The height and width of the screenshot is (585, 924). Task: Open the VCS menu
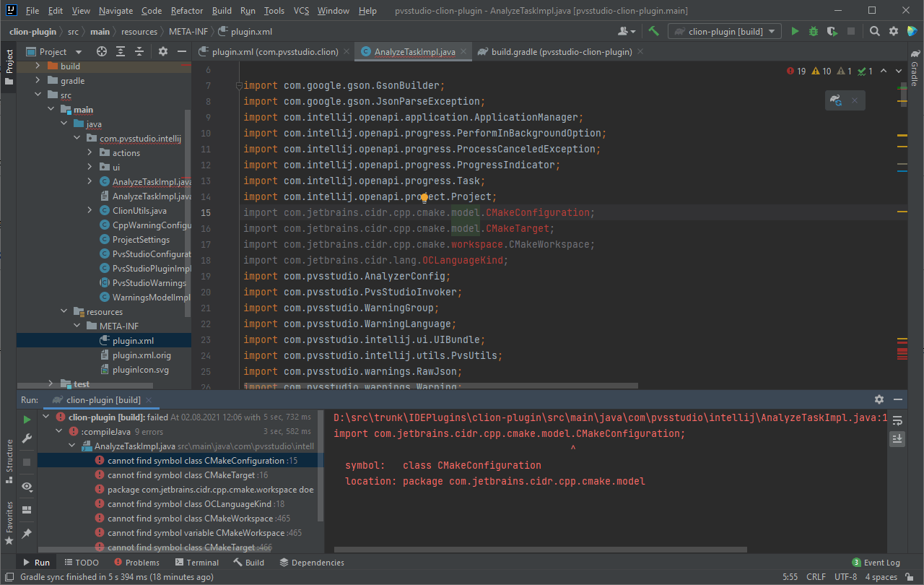(301, 11)
